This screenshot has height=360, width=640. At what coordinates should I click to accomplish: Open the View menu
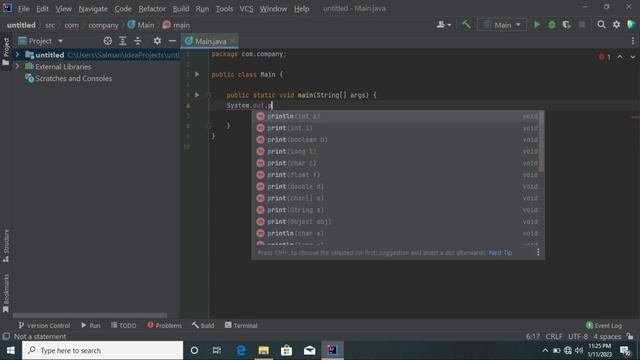63,9
